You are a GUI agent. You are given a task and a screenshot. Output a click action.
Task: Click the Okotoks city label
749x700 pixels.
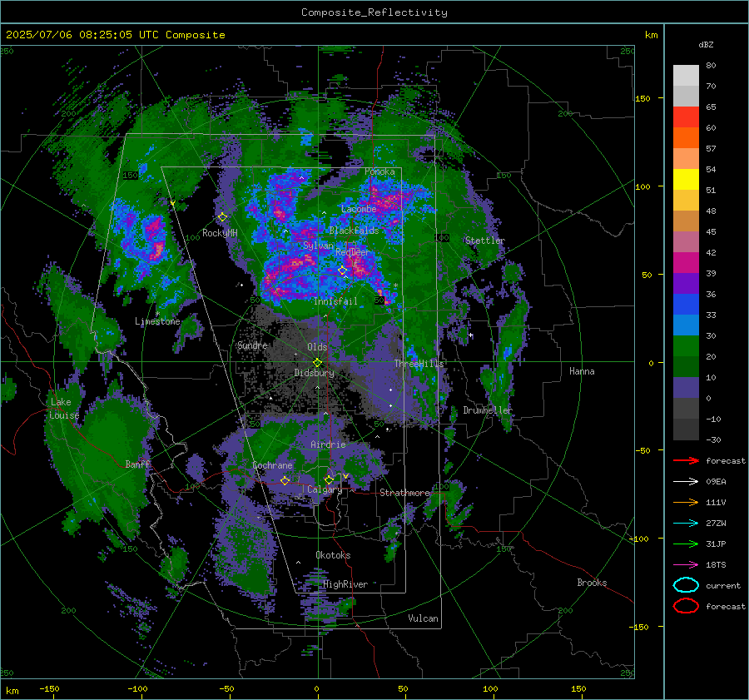(x=333, y=555)
